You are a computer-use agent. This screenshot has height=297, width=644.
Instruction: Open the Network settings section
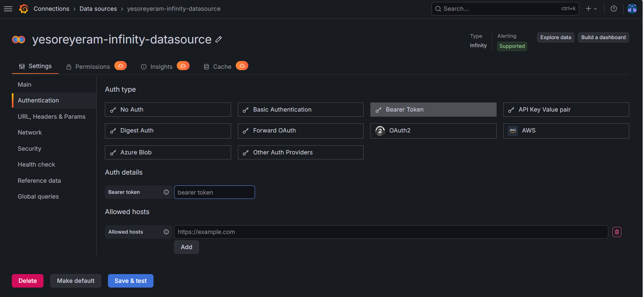click(x=54, y=132)
